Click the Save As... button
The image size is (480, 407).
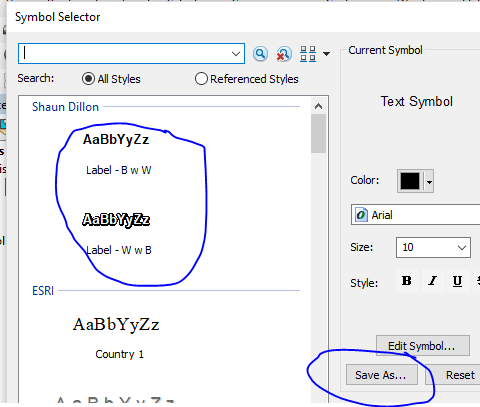[x=382, y=375]
